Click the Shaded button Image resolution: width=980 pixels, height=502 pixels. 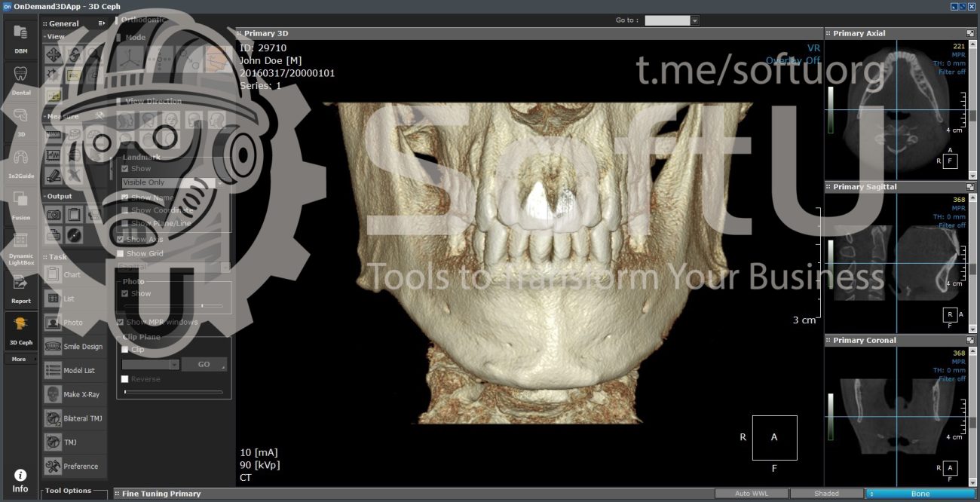[x=827, y=494]
